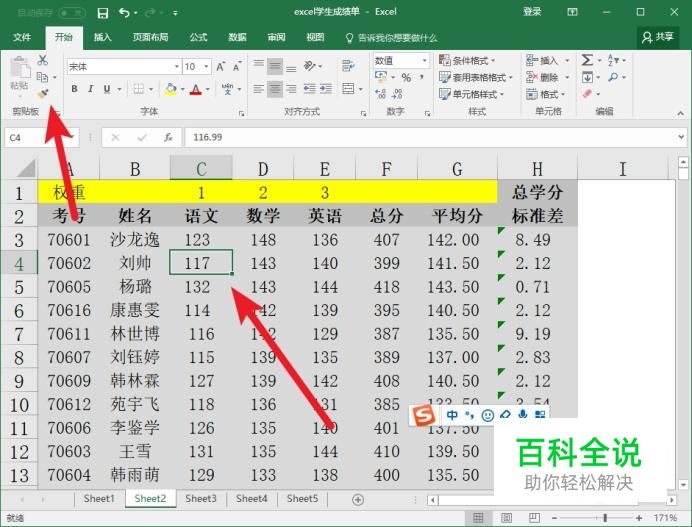Click the Insert Function fx icon

168,138
